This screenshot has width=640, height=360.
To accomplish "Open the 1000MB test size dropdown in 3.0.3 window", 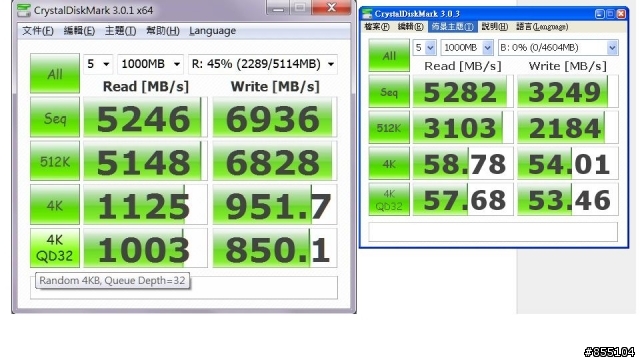I will [467, 48].
